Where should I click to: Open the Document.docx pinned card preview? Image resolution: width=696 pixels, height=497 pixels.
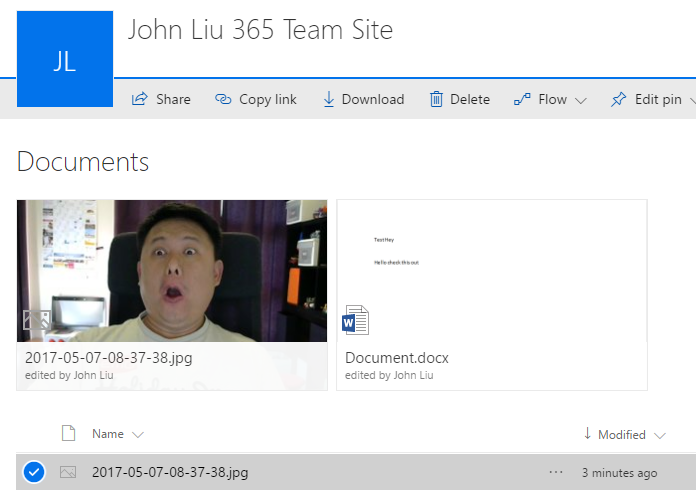click(x=492, y=270)
